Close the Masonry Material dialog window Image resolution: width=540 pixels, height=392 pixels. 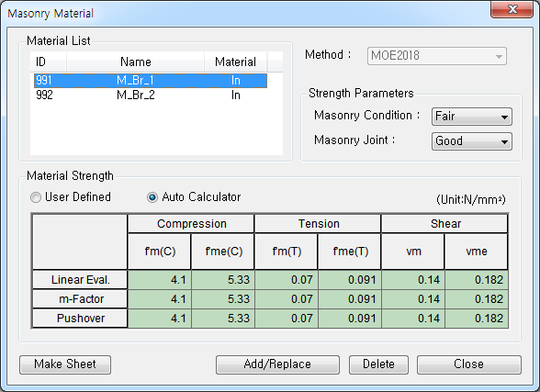coord(512,9)
